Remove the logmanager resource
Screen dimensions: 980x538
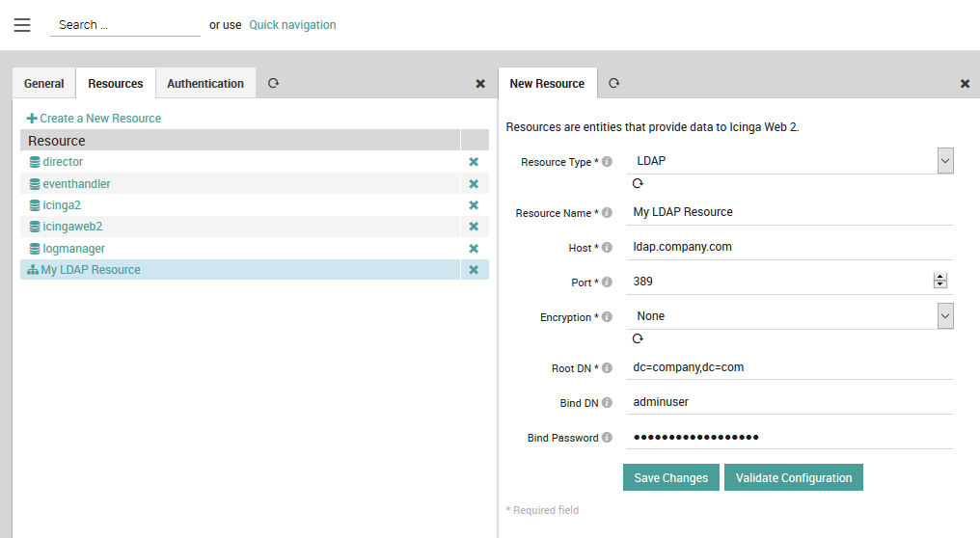(474, 249)
